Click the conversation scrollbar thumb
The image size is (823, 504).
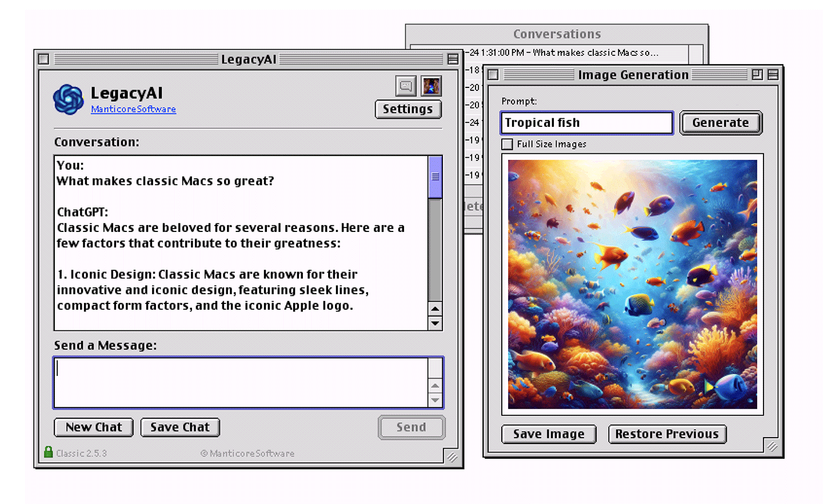coord(435,177)
